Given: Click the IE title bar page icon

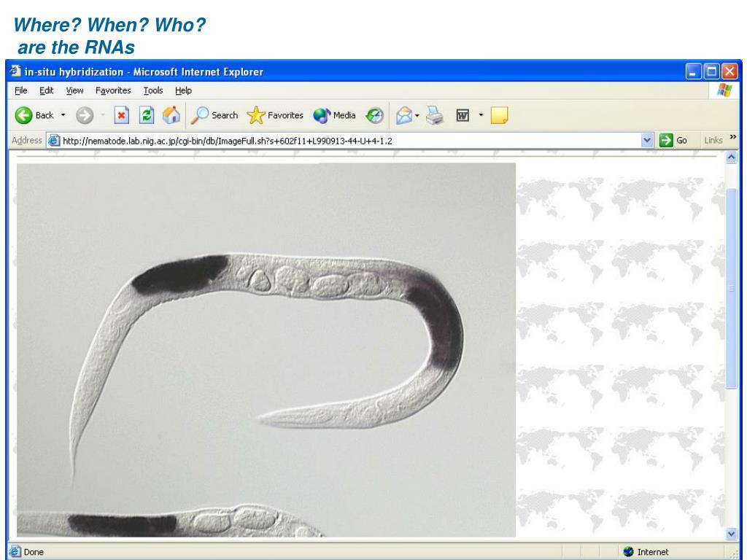Looking at the screenshot, I should tap(15, 71).
